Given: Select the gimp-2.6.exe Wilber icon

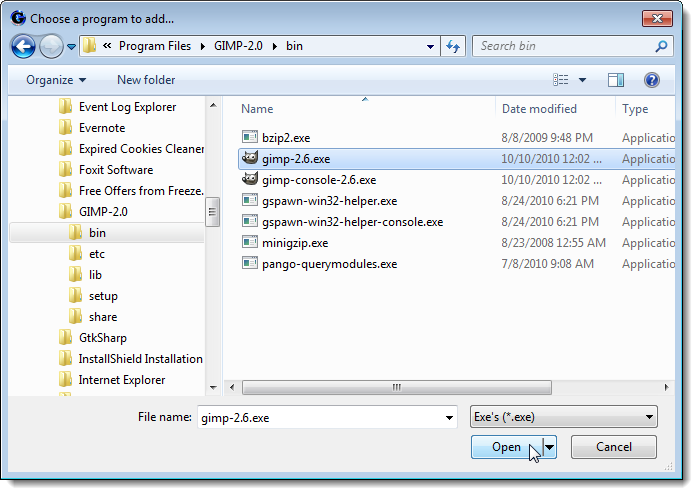Looking at the screenshot, I should pyautogui.click(x=250, y=158).
